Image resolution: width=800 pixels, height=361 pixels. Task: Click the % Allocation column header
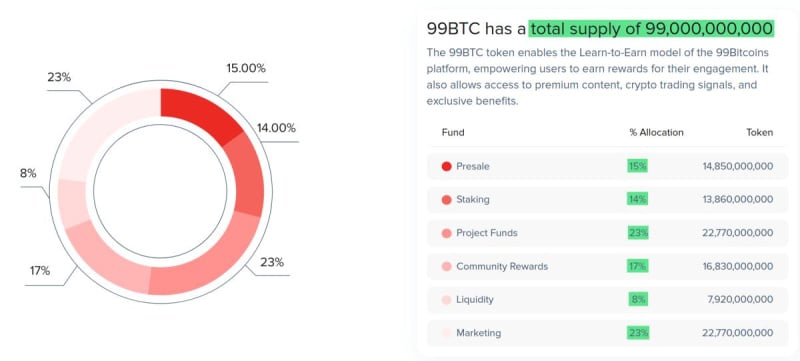point(656,133)
